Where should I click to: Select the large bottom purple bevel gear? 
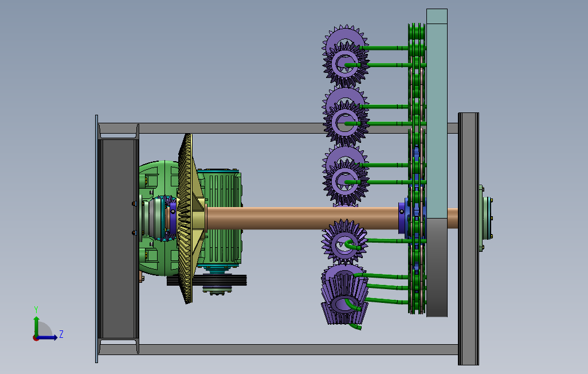click(x=344, y=294)
